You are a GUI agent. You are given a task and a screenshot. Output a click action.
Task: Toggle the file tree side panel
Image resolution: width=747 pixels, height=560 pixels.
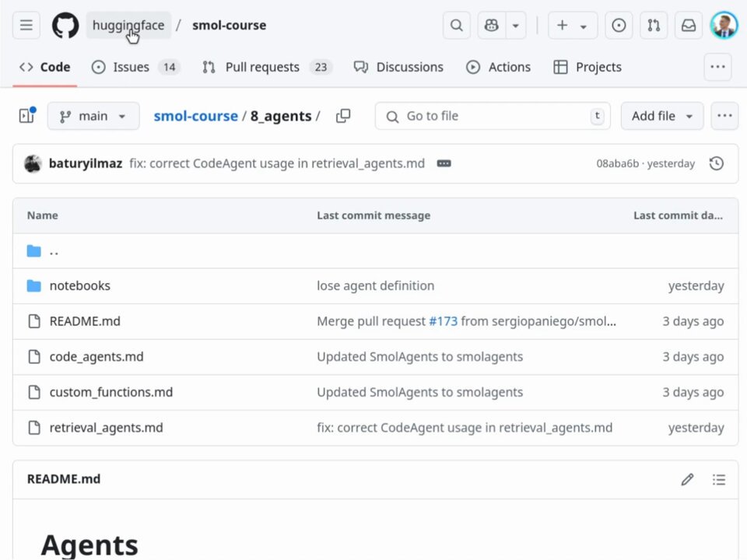[26, 116]
